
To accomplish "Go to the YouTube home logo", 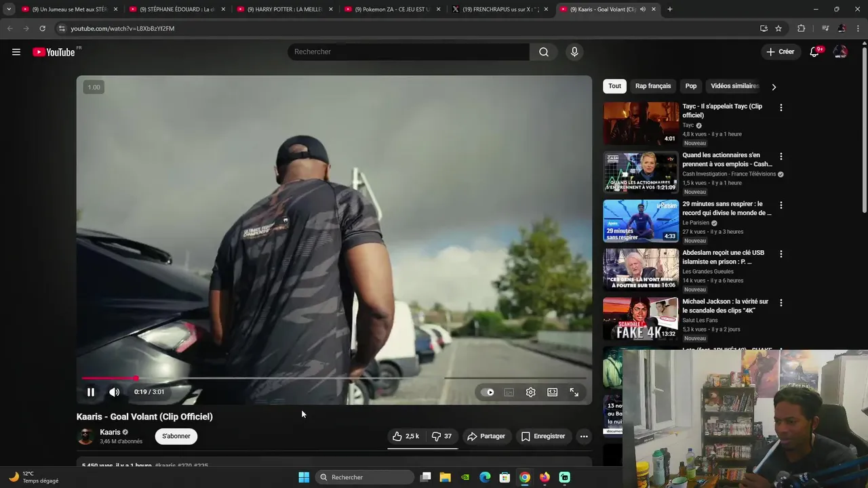I will (54, 52).
